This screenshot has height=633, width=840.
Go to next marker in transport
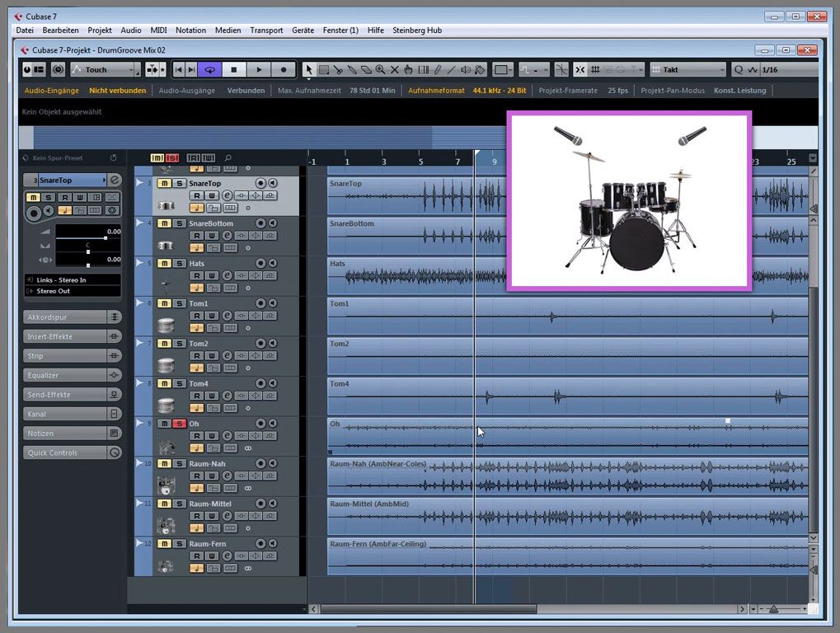(x=191, y=69)
